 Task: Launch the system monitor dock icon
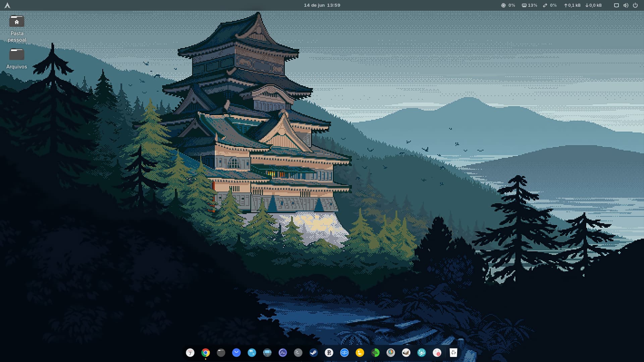(283, 353)
